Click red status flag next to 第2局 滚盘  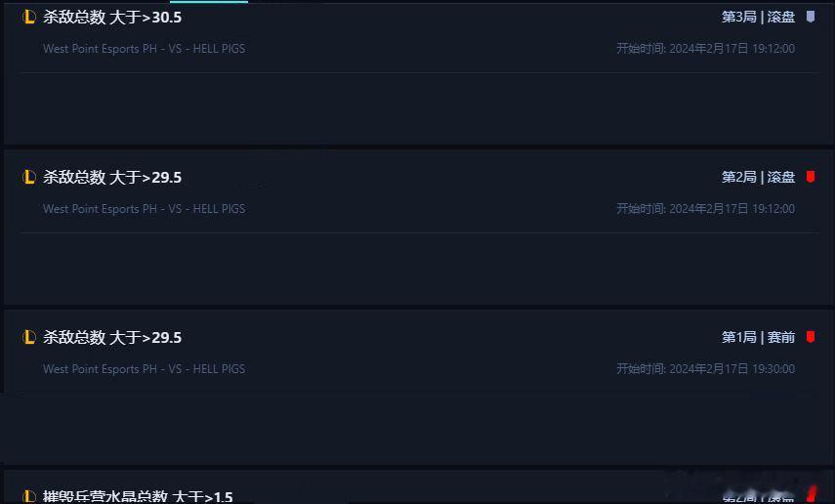pos(810,177)
